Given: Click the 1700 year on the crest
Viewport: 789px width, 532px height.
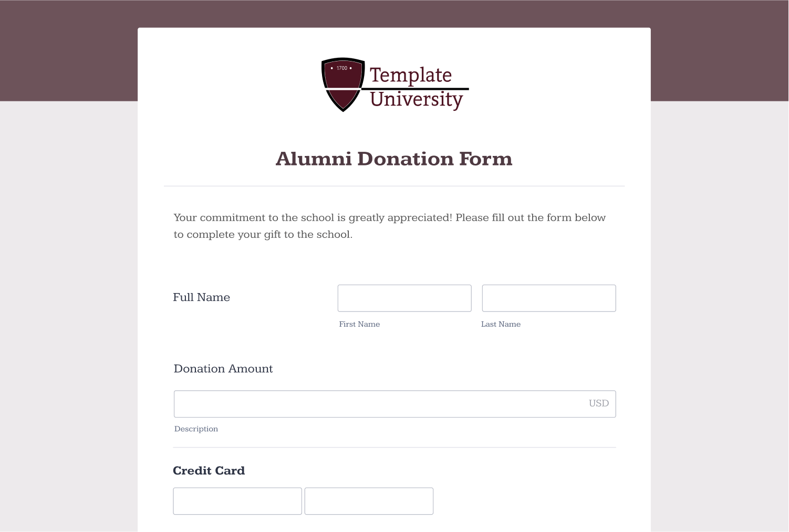Looking at the screenshot, I should (341, 68).
